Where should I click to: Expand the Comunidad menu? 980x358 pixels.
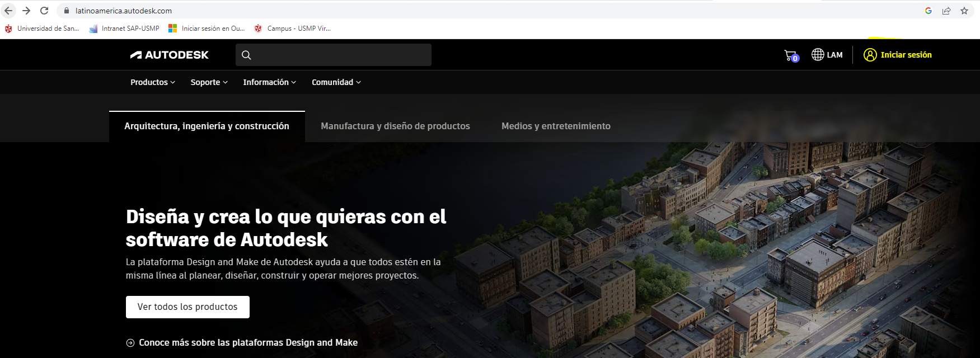336,82
